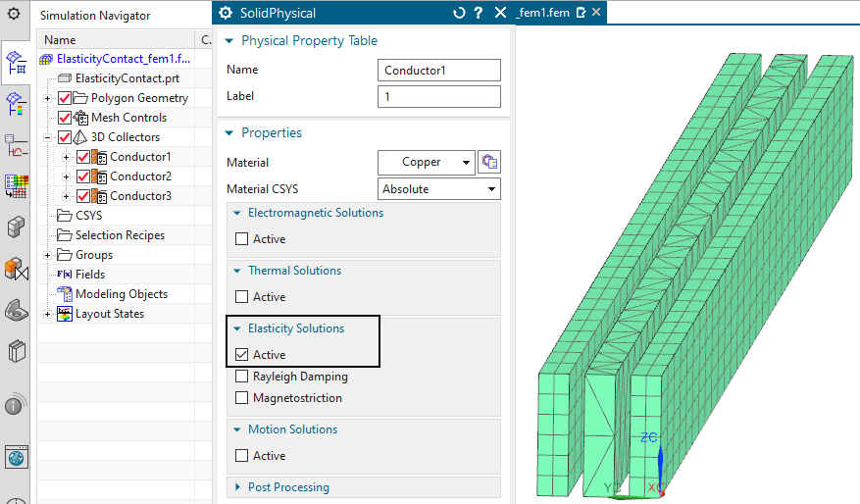Click the Reset icon in SolidPhysical title bar

(x=458, y=13)
